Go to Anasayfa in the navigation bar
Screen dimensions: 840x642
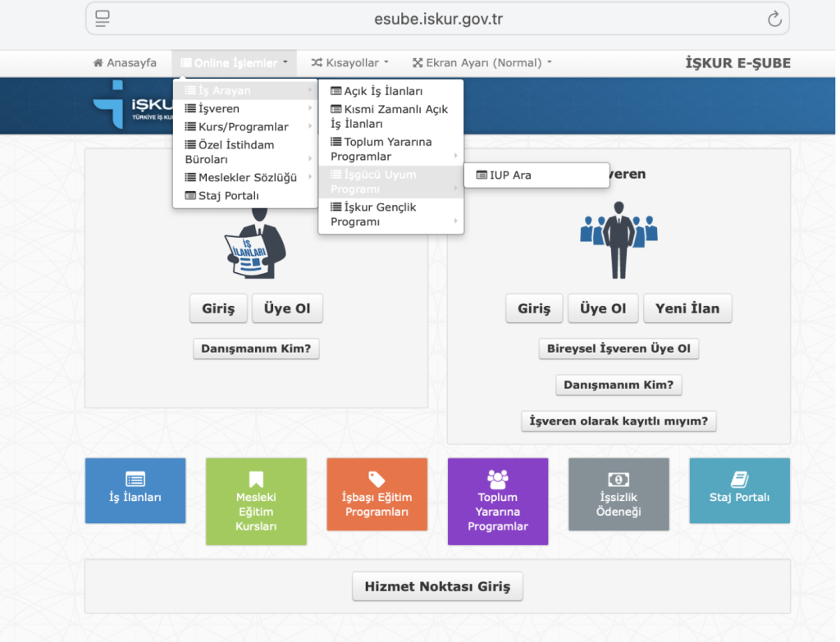pyautogui.click(x=125, y=63)
